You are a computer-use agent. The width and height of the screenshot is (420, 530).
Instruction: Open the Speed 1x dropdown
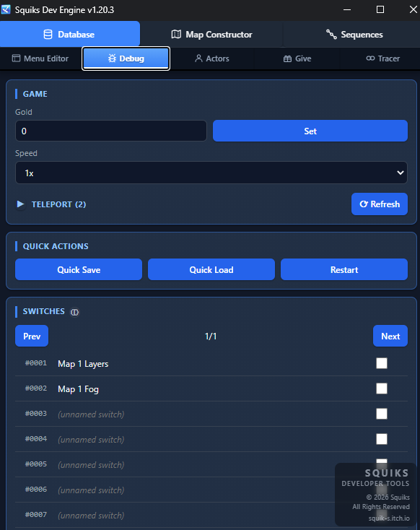point(211,173)
